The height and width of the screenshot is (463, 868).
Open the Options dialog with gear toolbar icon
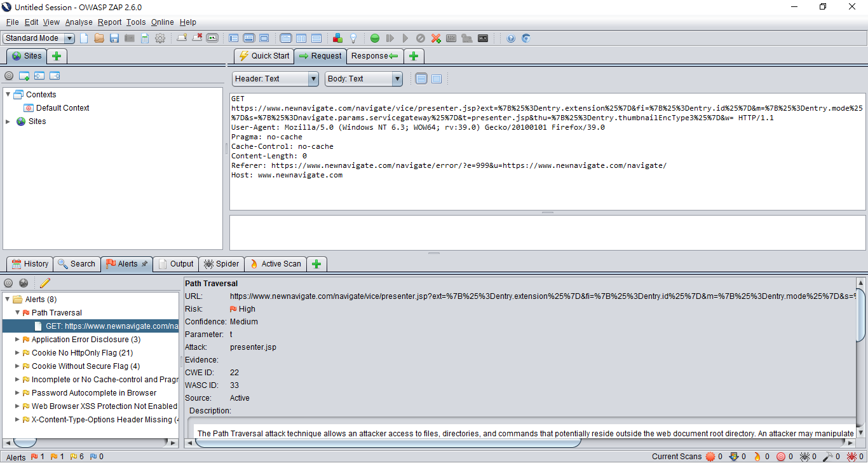(160, 38)
